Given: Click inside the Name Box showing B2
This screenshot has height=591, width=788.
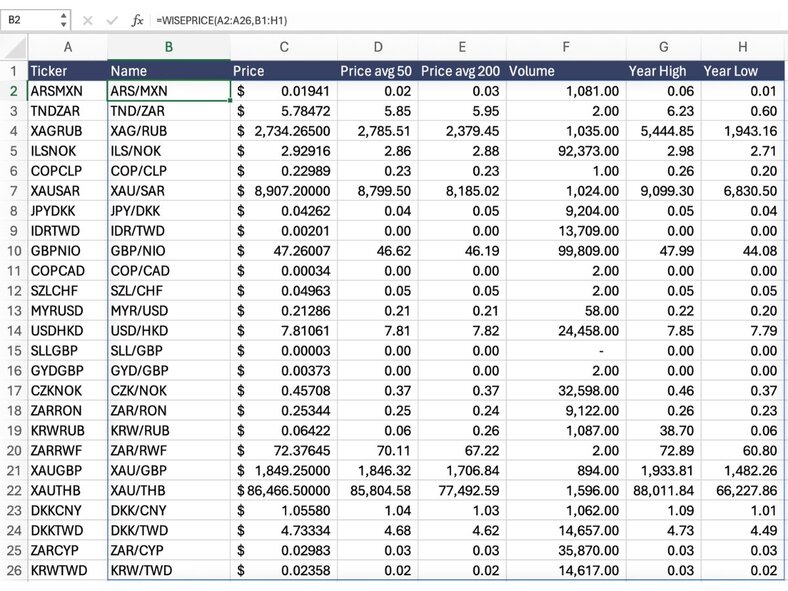Looking at the screenshot, I should tap(28, 19).
